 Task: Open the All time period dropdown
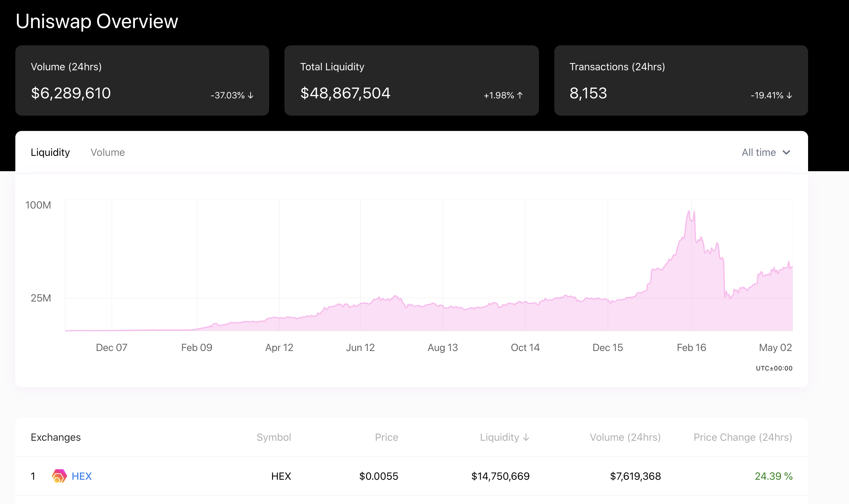coord(767,152)
